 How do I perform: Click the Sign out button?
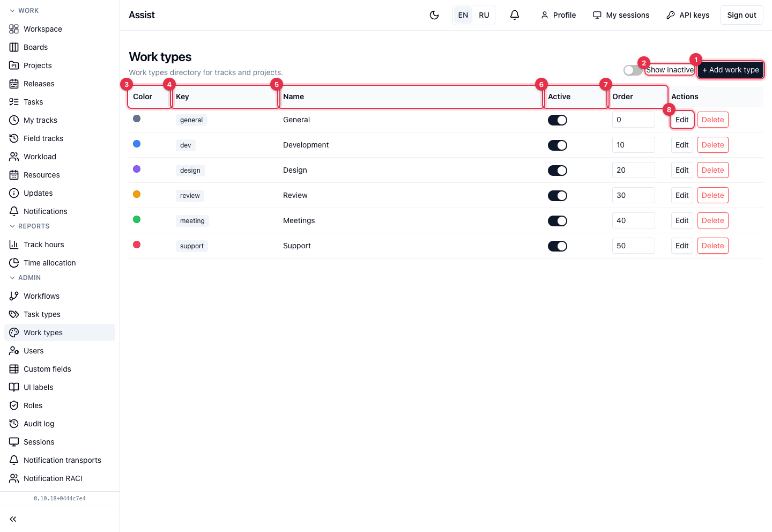741,15
